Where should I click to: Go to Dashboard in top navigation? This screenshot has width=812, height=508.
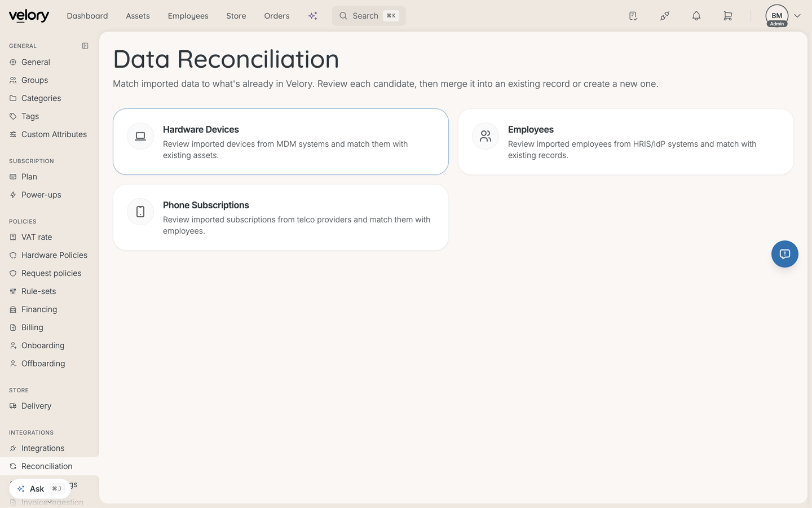click(87, 16)
